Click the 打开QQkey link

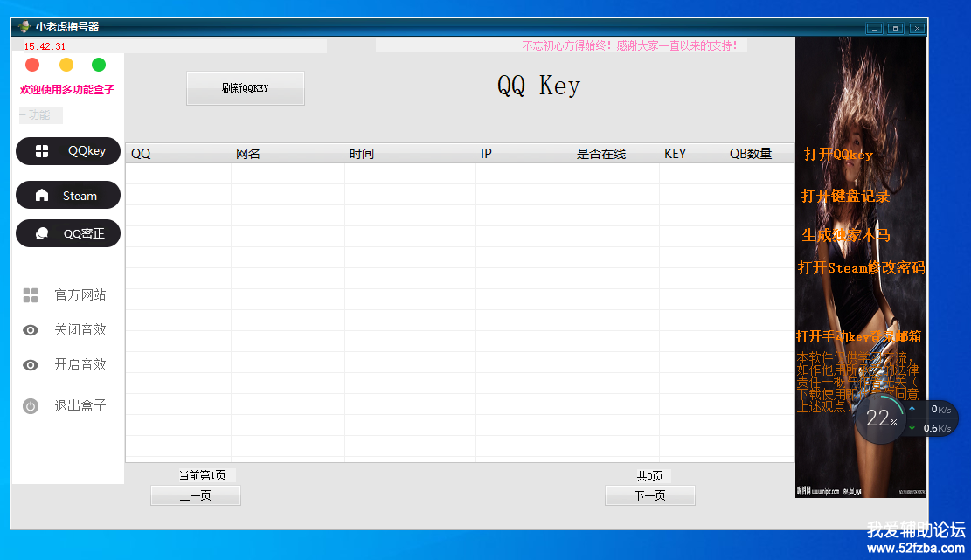point(838,155)
